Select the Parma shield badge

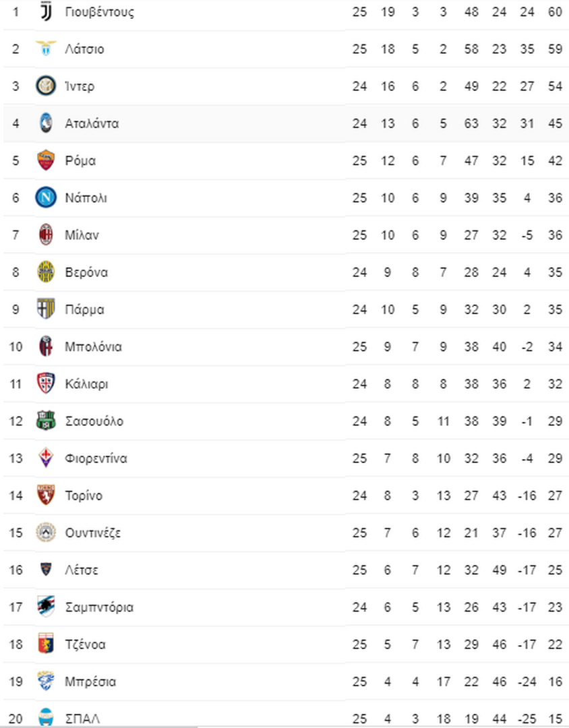click(46, 309)
